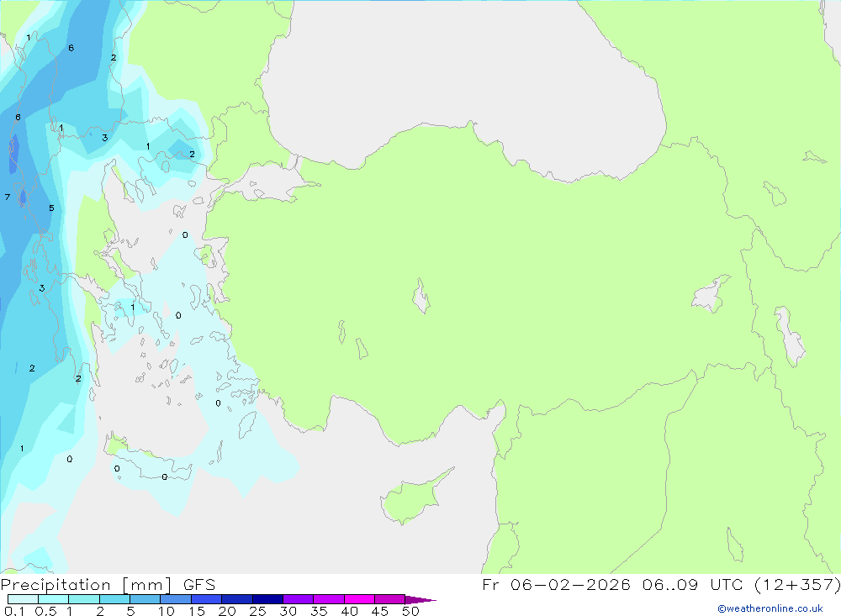Click the 'Fr 06-02-2026' date text
Viewport: 841px width, 616px height.
coord(556,585)
